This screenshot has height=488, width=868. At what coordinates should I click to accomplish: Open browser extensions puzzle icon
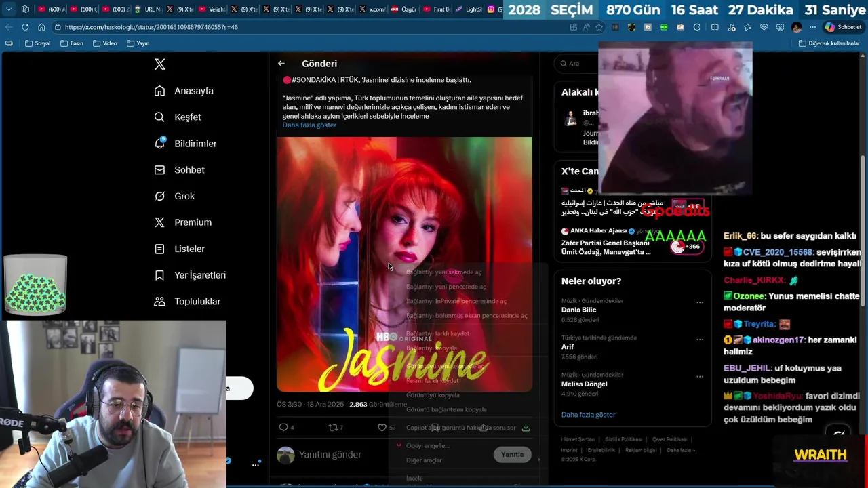(697, 27)
